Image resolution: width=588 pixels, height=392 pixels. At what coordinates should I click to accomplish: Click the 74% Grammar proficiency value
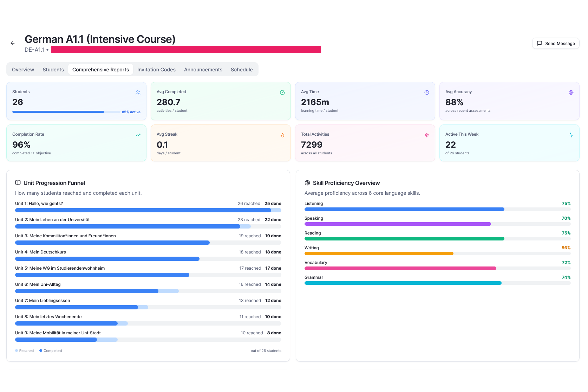point(566,277)
